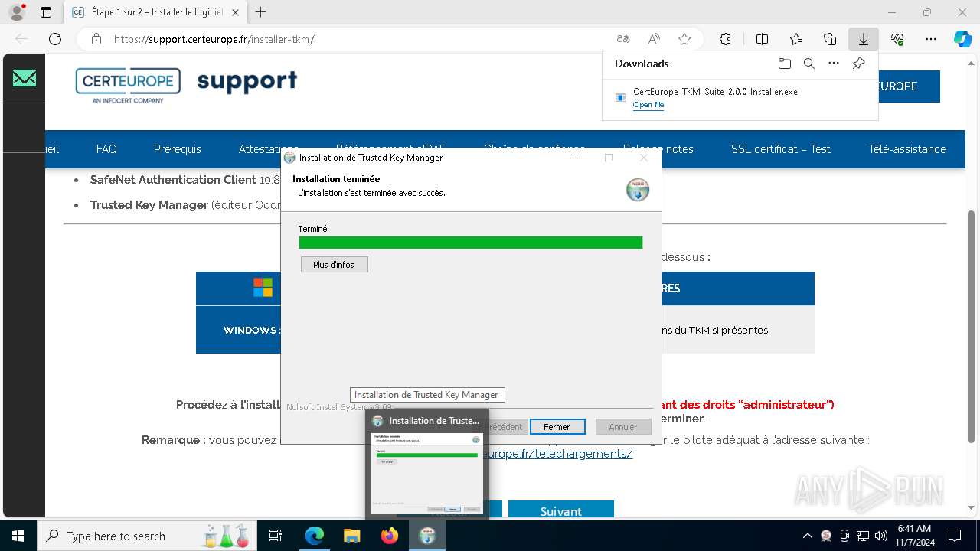The width and height of the screenshot is (980, 551).
Task: Open more options in Downloads panel
Action: coord(834,64)
